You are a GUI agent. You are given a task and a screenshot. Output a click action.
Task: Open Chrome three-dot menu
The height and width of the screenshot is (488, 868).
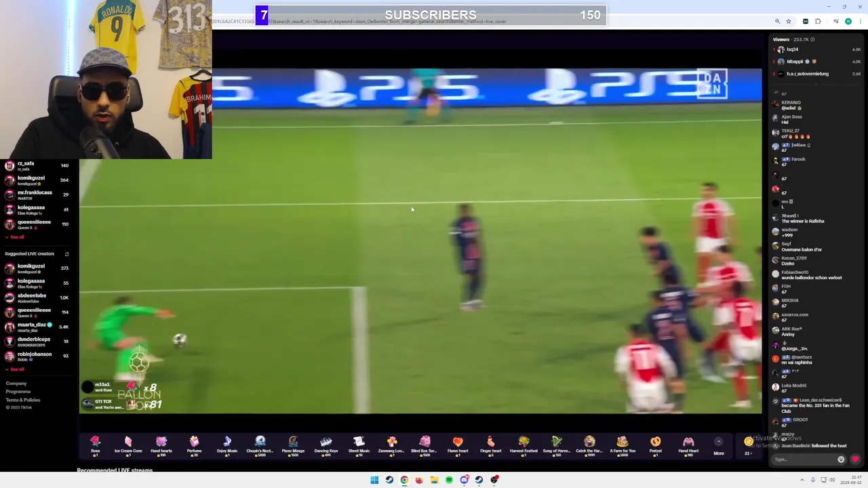click(x=860, y=22)
